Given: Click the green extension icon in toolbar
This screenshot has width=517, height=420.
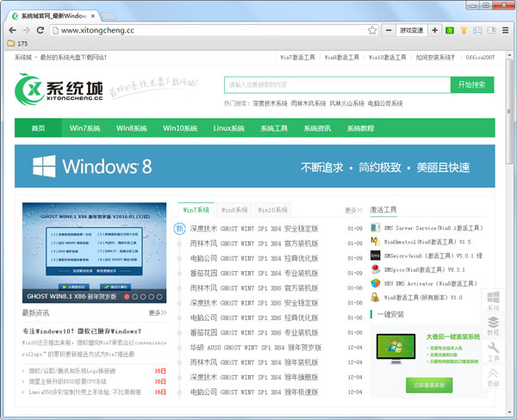Looking at the screenshot, I should [x=450, y=31].
